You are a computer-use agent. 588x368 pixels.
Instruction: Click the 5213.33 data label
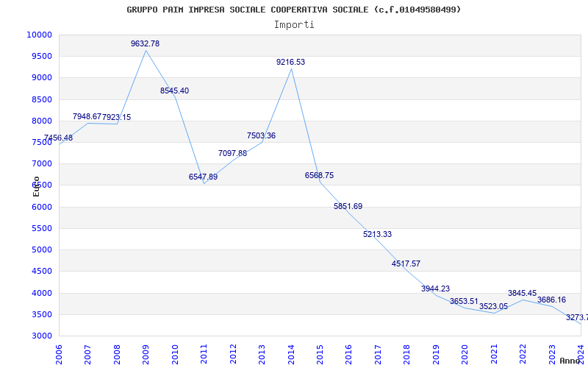coord(377,234)
